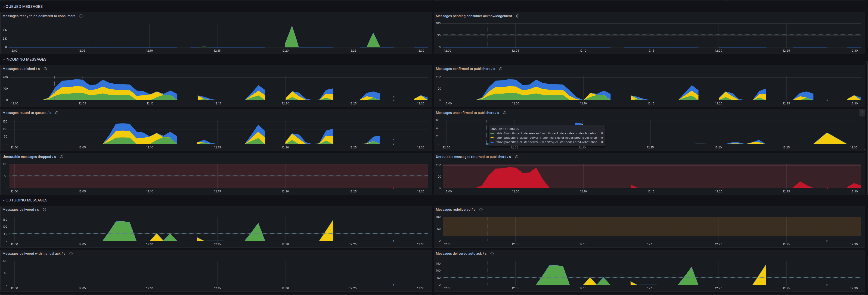Click the 2023-12-15 12:03:00 tooltip timestamp
868x295 pixels.
(504, 129)
